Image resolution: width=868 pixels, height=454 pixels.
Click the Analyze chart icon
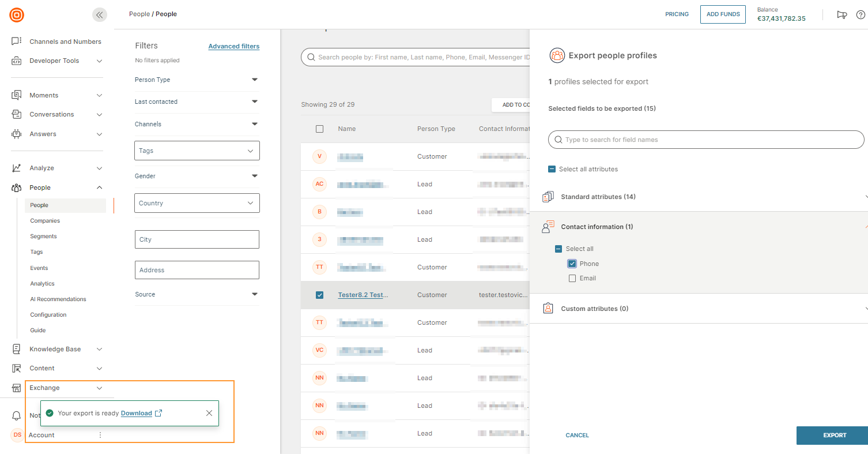(x=17, y=168)
